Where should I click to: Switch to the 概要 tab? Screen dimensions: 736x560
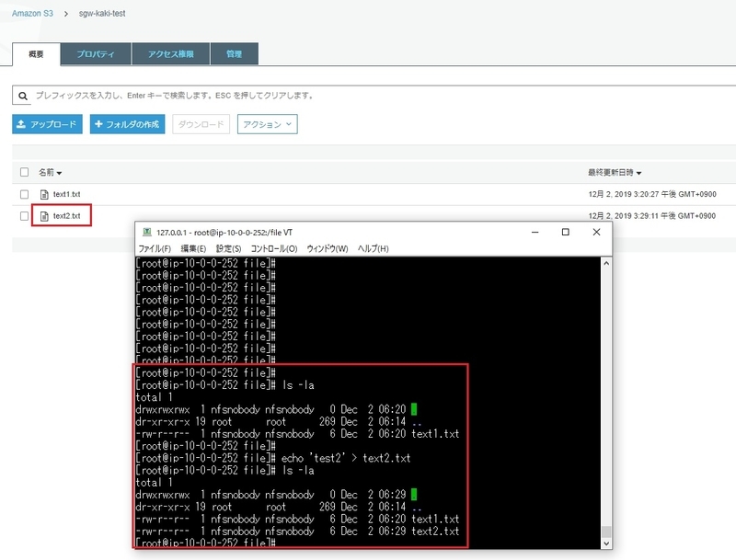tap(36, 54)
